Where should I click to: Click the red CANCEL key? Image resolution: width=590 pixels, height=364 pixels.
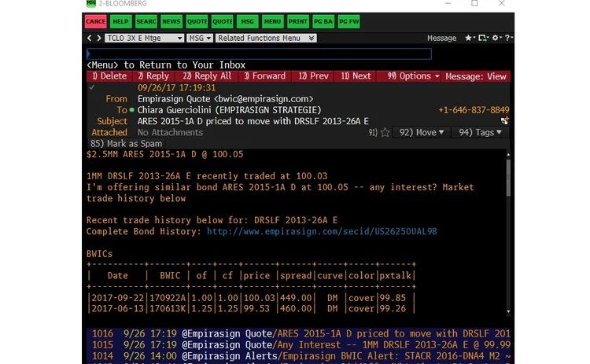(95, 21)
